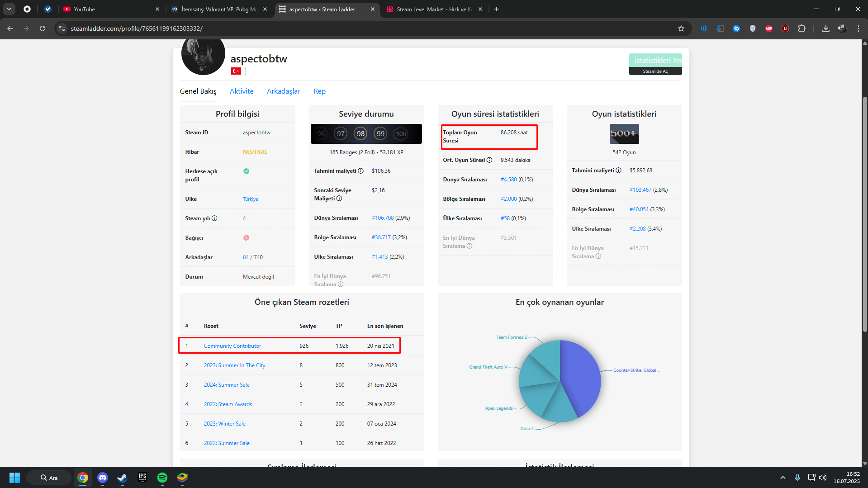Show hidden system tray icons
The image size is (868, 488).
pos(783,478)
